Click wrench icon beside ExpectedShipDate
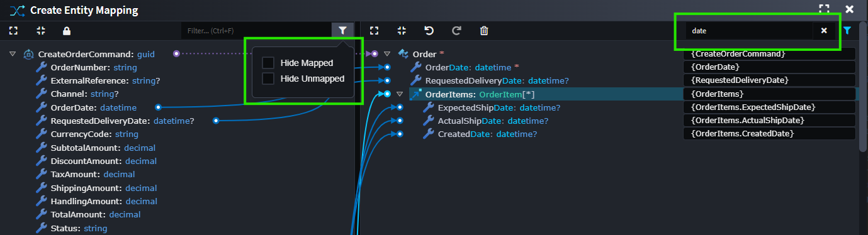 (428, 107)
